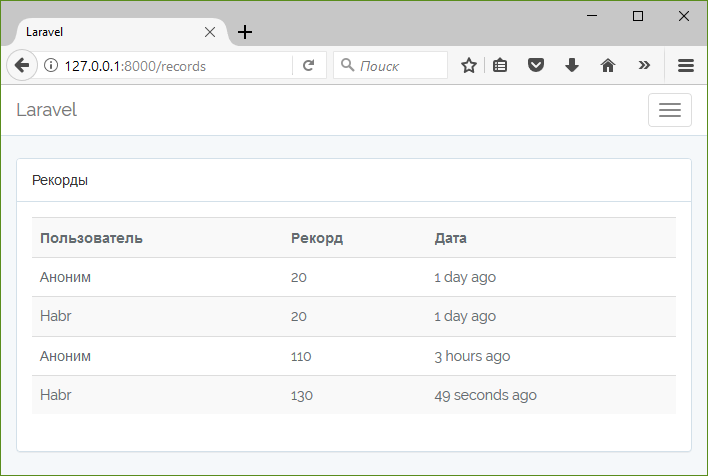Screen dimensions: 708x476
Task: Bookmark this page with the star icon
Action: click(469, 66)
